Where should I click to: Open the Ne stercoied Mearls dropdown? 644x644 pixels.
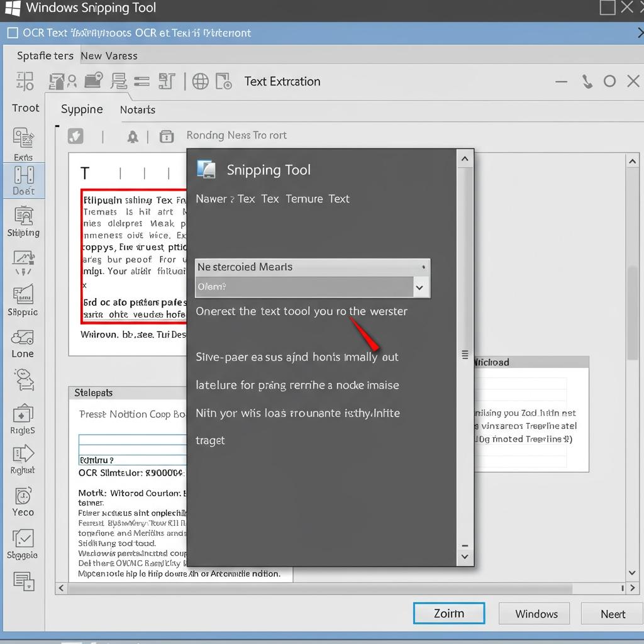coord(313,267)
